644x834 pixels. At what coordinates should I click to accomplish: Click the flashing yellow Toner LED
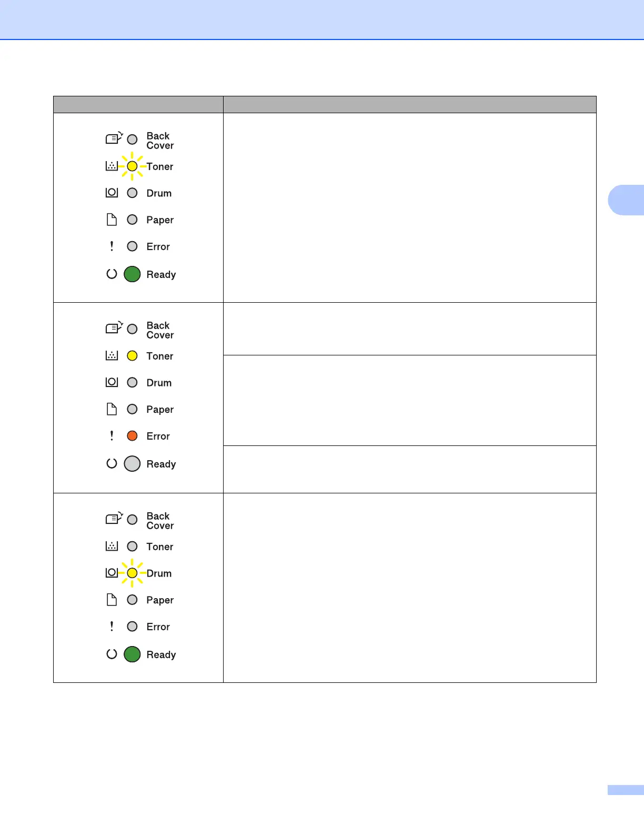pyautogui.click(x=132, y=166)
